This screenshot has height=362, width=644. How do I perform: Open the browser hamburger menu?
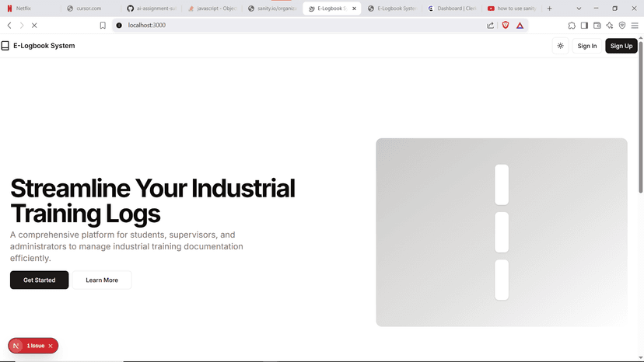click(634, 25)
